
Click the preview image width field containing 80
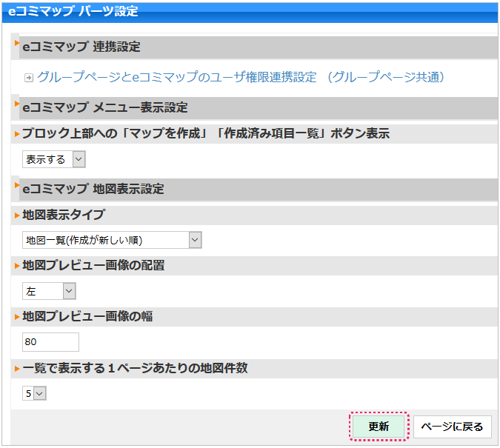(50, 342)
